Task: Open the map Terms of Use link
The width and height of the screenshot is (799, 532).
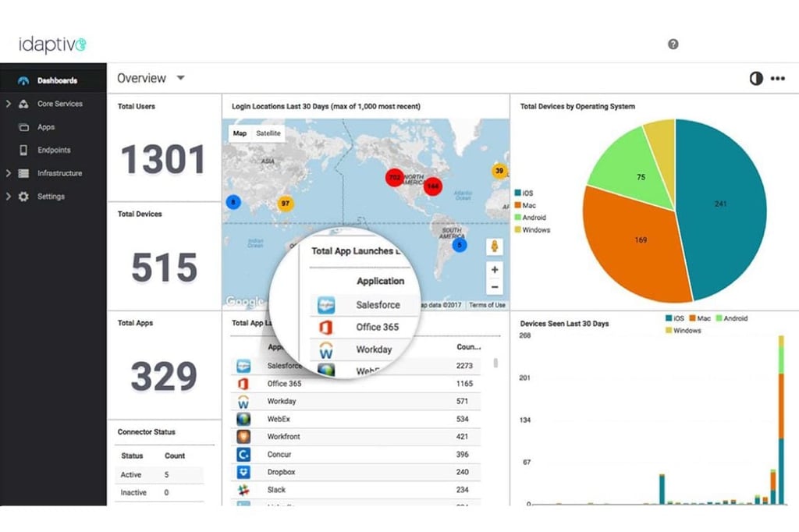Action: click(x=487, y=305)
